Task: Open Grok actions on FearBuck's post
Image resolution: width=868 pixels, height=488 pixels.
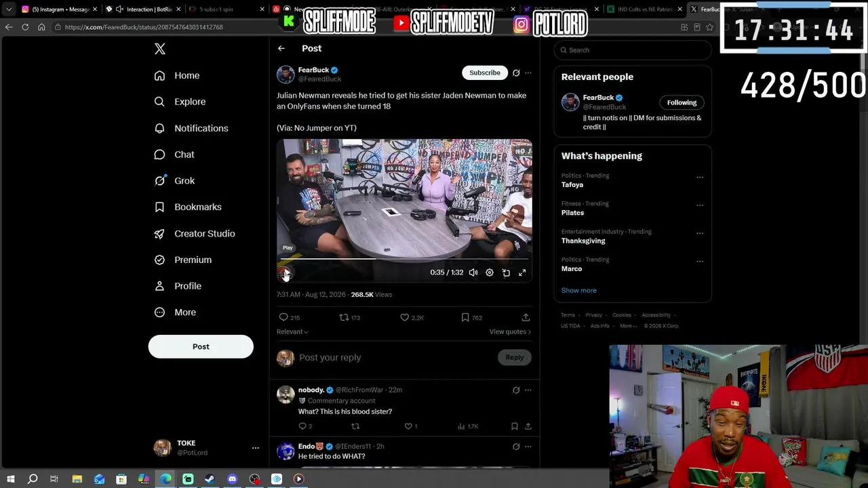Action: tap(516, 73)
